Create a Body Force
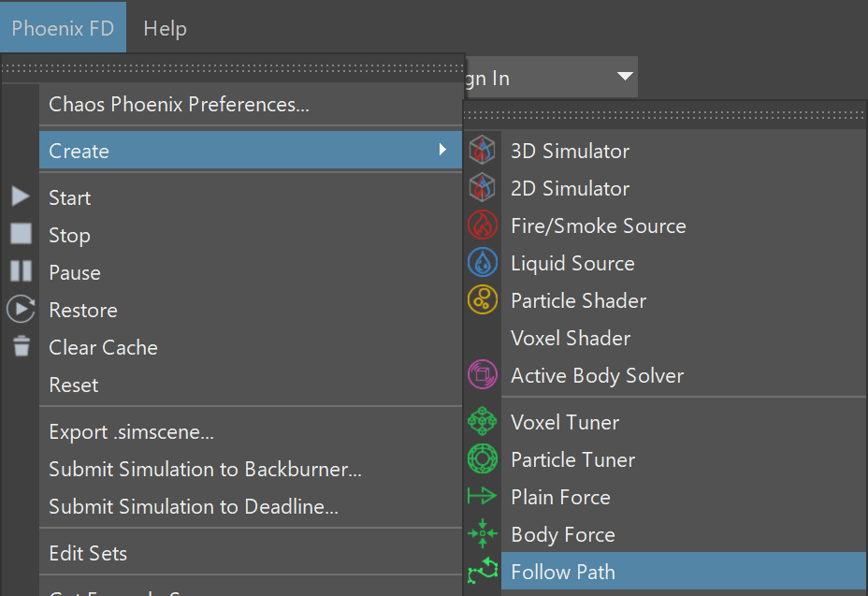The height and width of the screenshot is (596, 868). coord(683,534)
